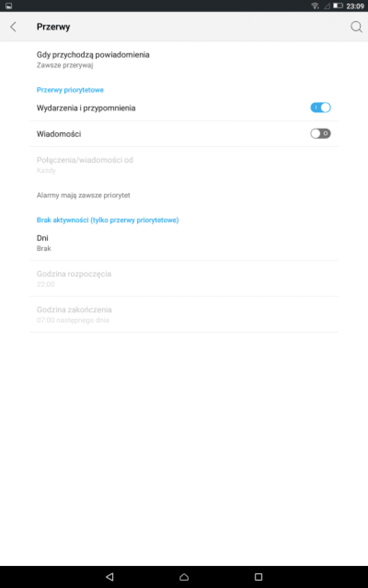This screenshot has height=588, width=368.
Task: Tap the picture notification icon in status bar
Action: (x=9, y=6)
